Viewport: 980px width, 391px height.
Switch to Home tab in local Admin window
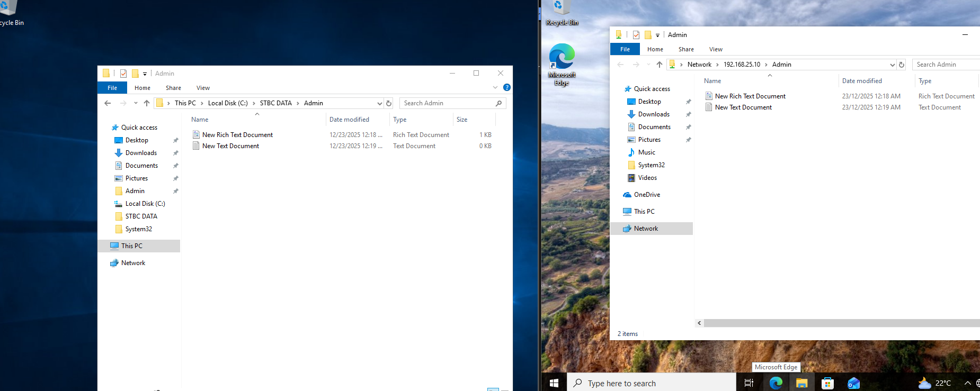[142, 88]
